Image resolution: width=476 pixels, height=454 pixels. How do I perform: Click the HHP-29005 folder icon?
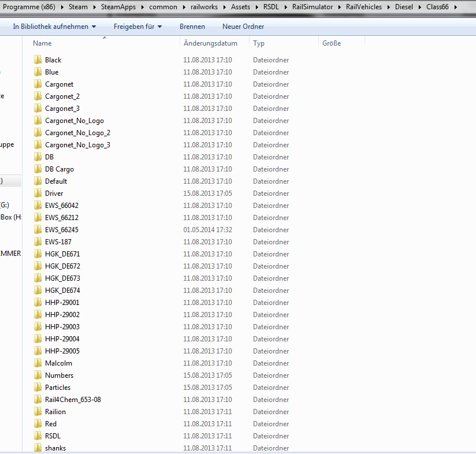coord(38,351)
